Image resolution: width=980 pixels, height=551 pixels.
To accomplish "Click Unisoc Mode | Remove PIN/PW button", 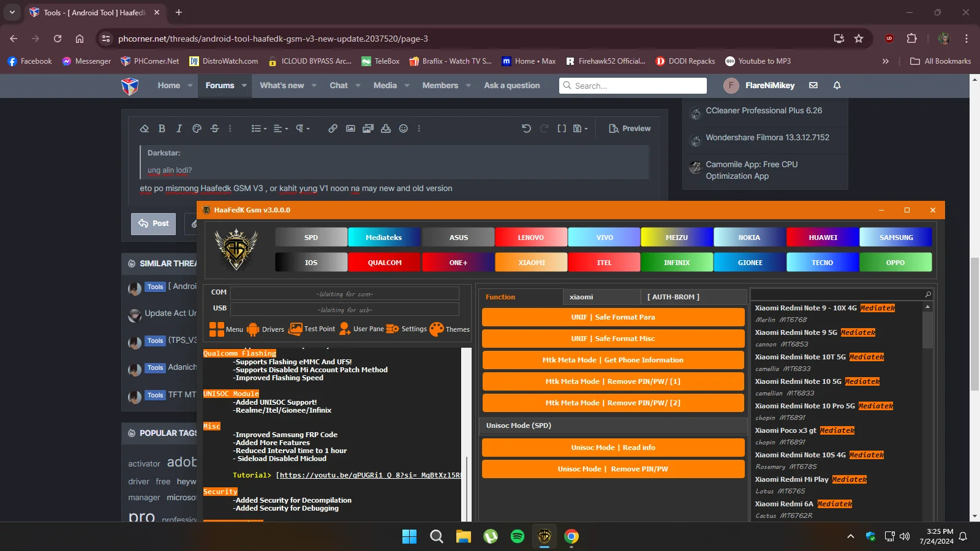I will click(613, 469).
